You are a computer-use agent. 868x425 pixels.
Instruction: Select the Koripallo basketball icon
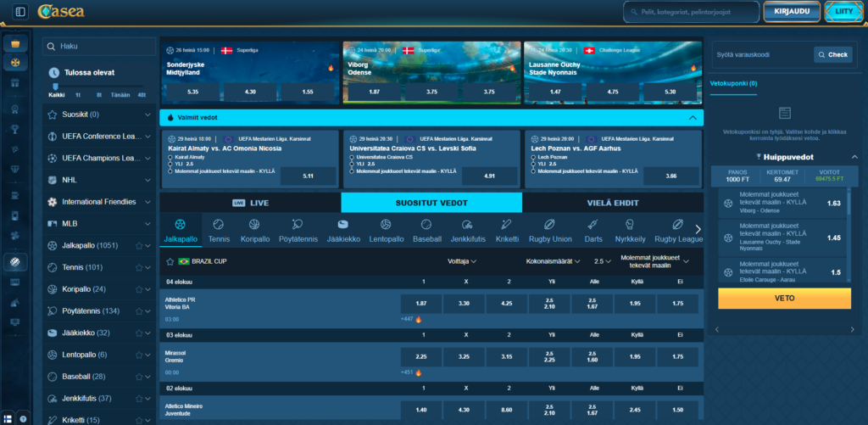tap(254, 225)
